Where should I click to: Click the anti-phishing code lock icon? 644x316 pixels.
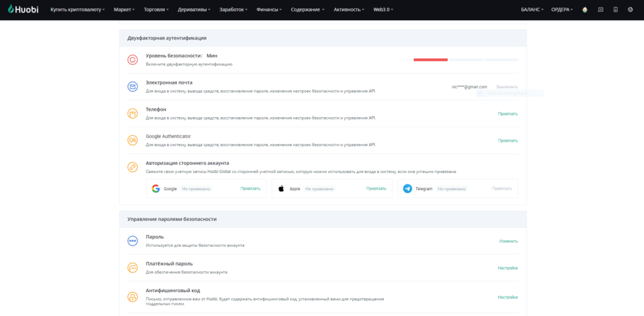coord(133,297)
